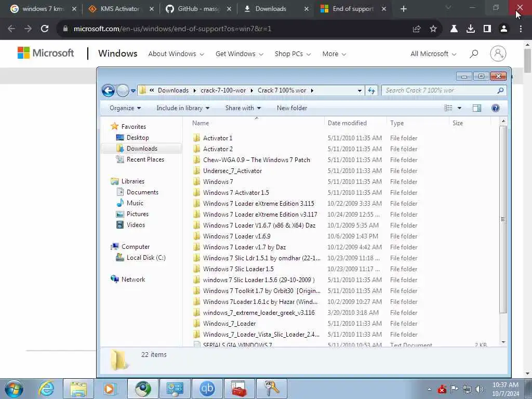Sort by Date modified column header
Screen dimensions: 532x399
[x=347, y=123]
